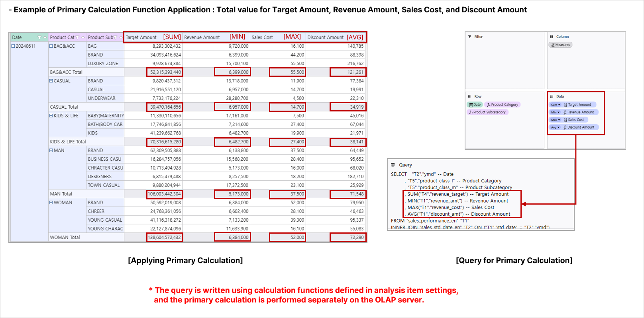
Task: Click the BAG&ACC Total row label
Action: pyautogui.click(x=66, y=72)
